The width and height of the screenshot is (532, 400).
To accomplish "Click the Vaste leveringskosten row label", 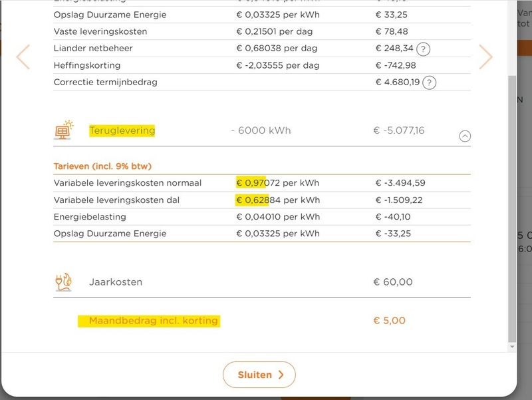I will pos(100,31).
